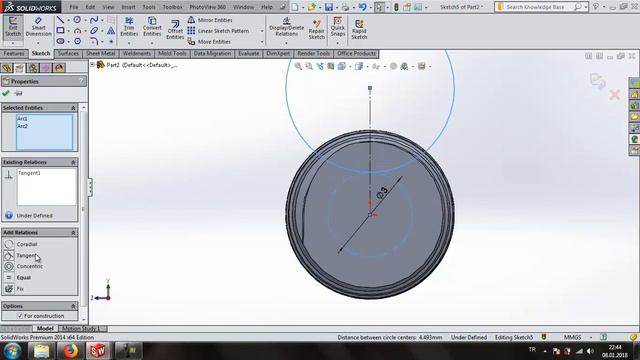640x360 pixels.
Task: Open the Insert menu
Action: pos(129,7)
